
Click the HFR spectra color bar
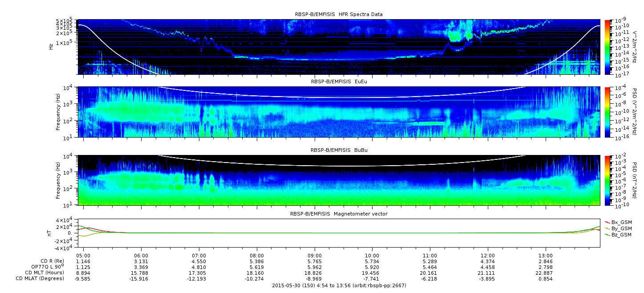608,47
